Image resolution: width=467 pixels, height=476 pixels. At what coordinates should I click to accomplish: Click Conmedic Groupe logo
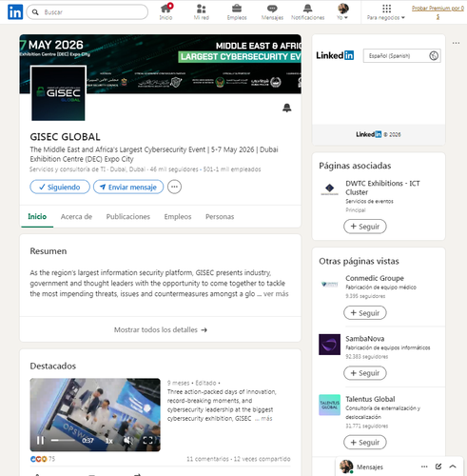(329, 285)
